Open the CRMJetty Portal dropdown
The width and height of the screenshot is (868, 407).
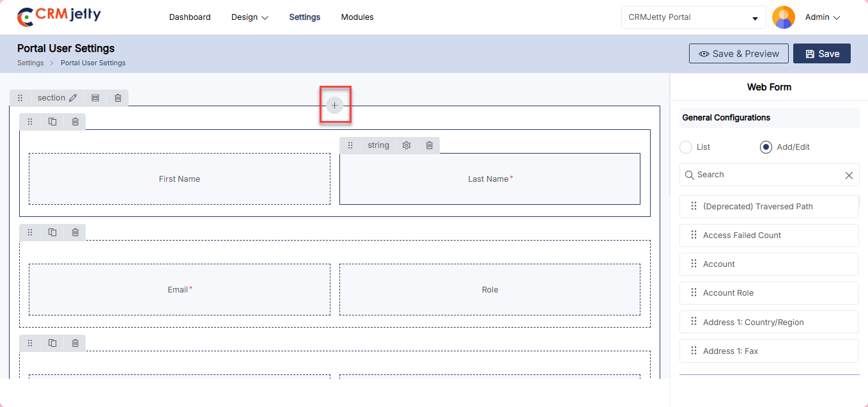click(694, 17)
